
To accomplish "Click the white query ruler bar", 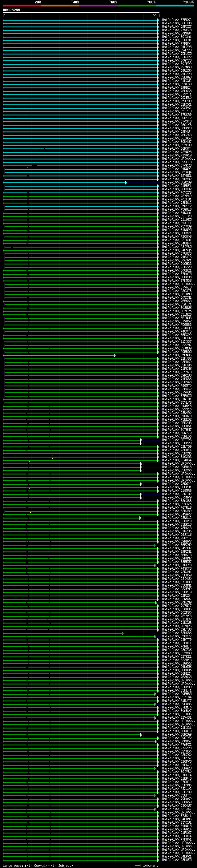I will (x=81, y=12).
